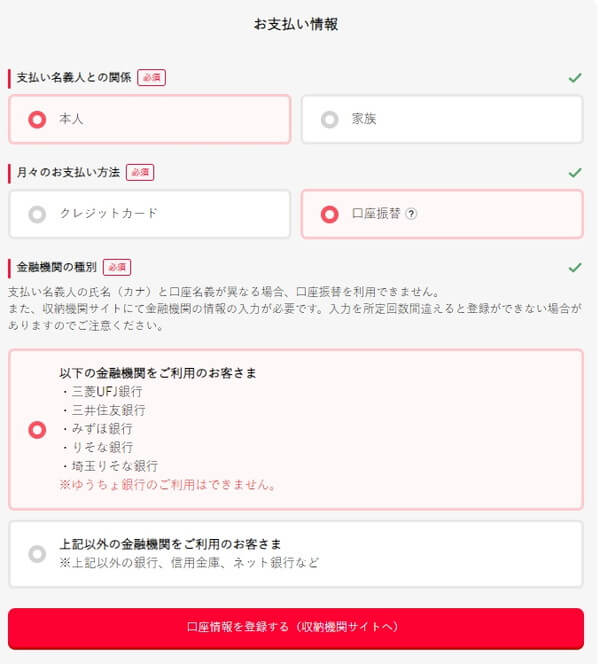Choose クレジットカード payment method

[149, 214]
